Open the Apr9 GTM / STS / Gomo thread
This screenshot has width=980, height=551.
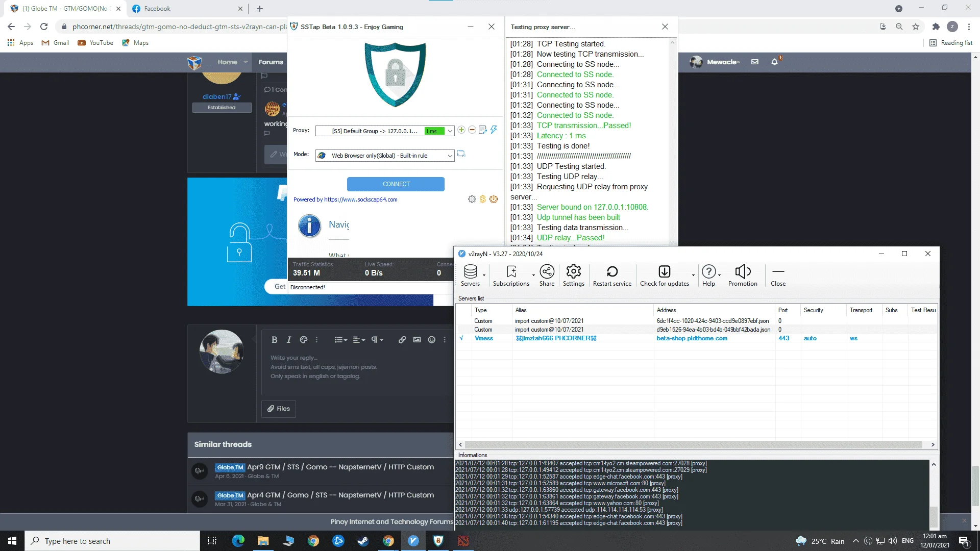click(340, 467)
